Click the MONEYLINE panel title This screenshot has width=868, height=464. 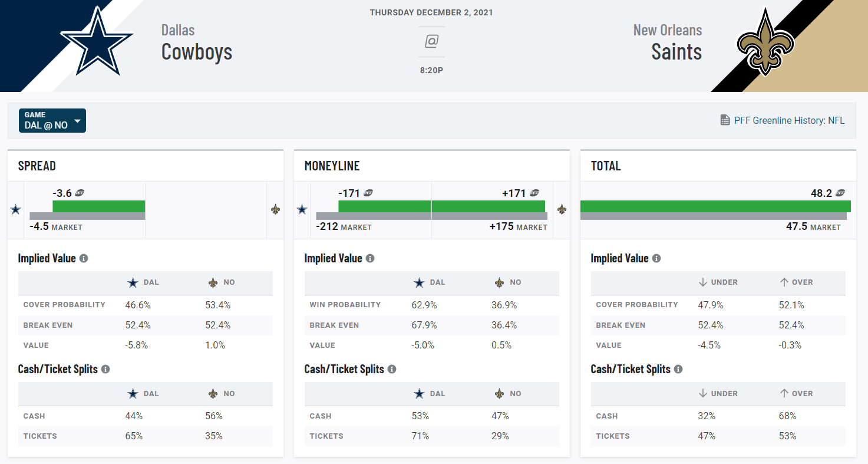click(333, 166)
